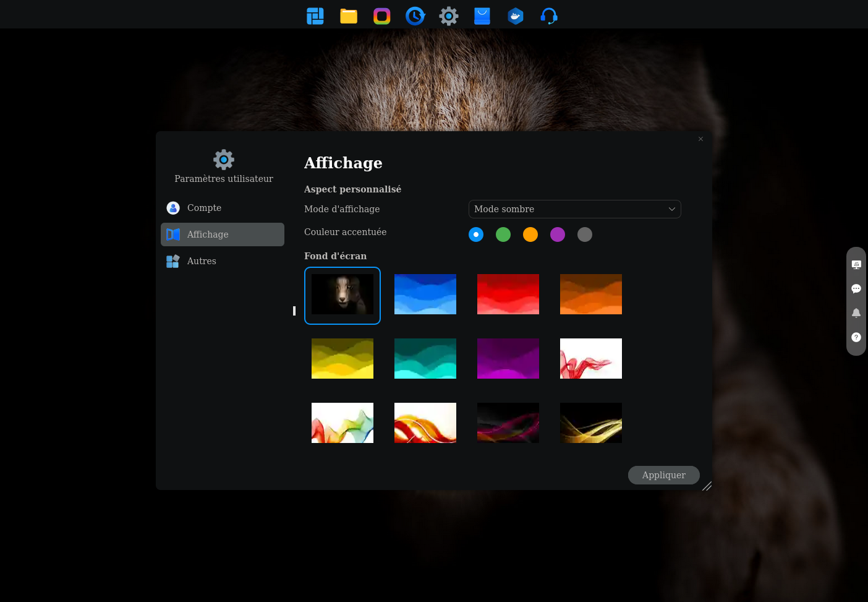The width and height of the screenshot is (868, 602).
Task: Launch the colorful square gallery app icon
Action: [382, 16]
